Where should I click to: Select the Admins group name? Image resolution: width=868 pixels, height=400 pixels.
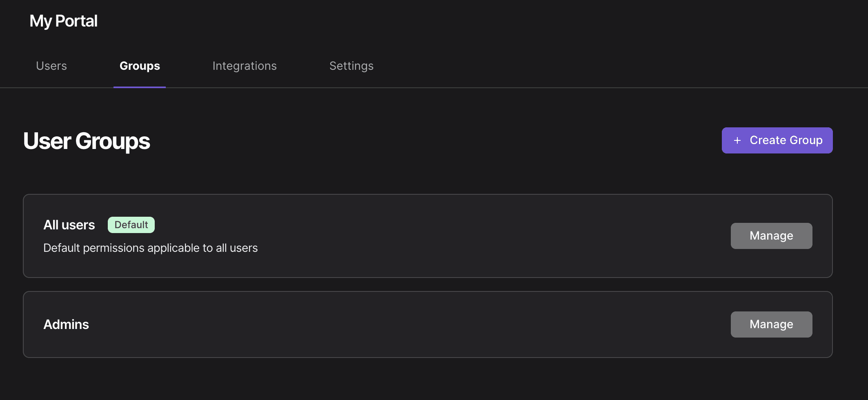point(66,324)
